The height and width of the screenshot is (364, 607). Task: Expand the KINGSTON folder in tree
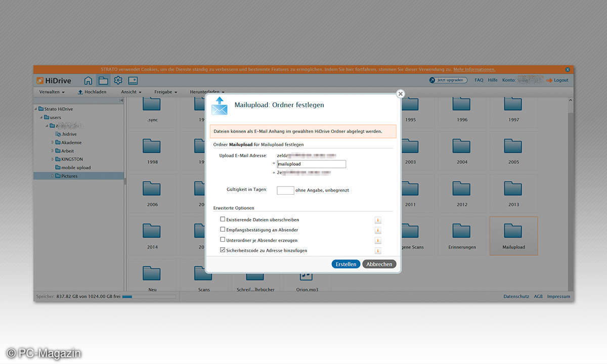click(53, 159)
